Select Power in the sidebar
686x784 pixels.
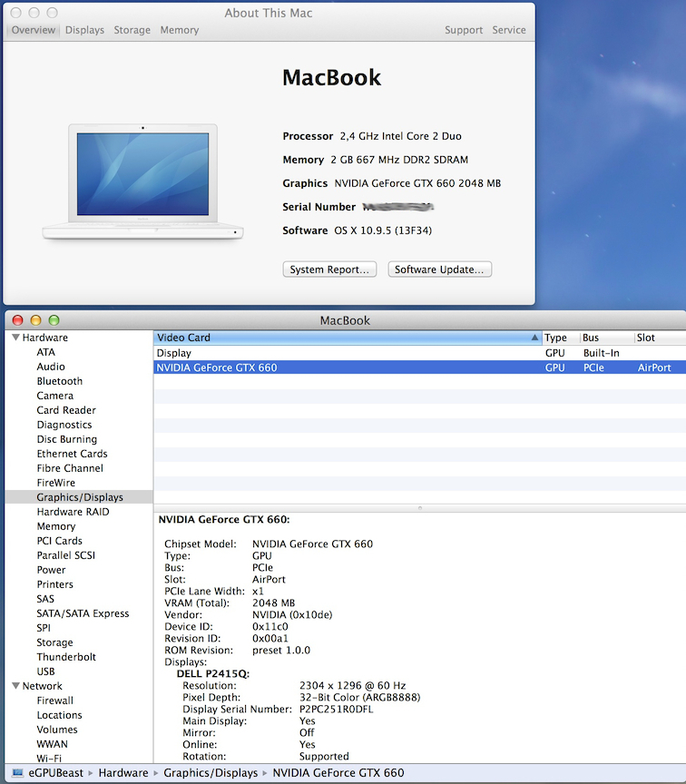(x=51, y=570)
